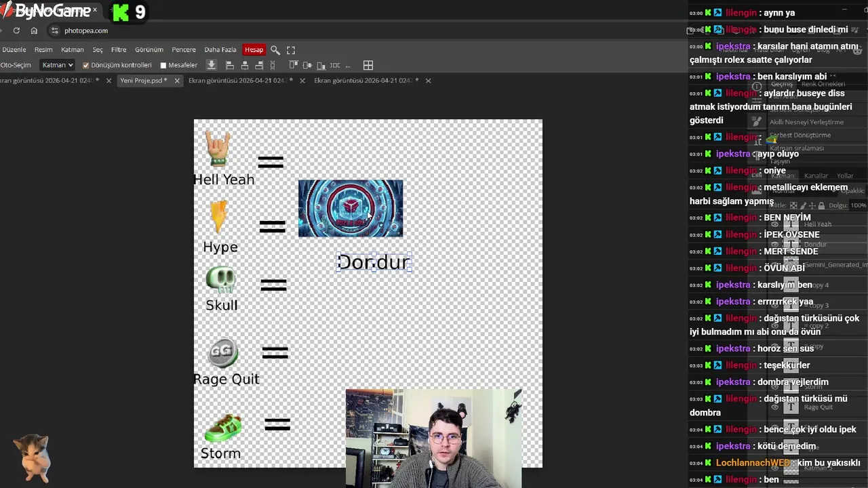Screen dimensions: 868x488
Task: Click the green Storm sneaker on canvas
Action: (x=223, y=428)
